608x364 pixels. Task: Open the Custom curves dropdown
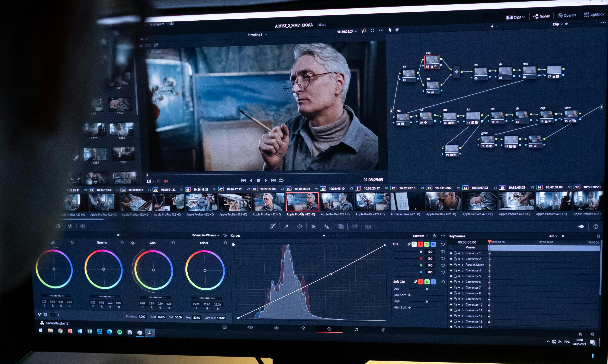(420, 236)
